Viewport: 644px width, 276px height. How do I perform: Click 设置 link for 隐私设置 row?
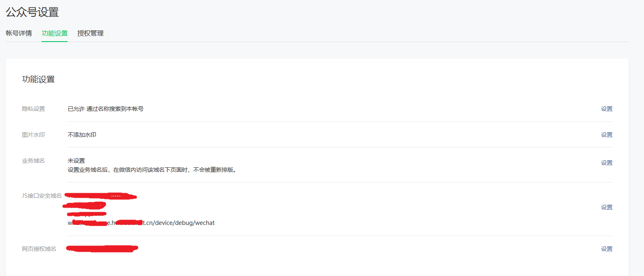point(607,109)
